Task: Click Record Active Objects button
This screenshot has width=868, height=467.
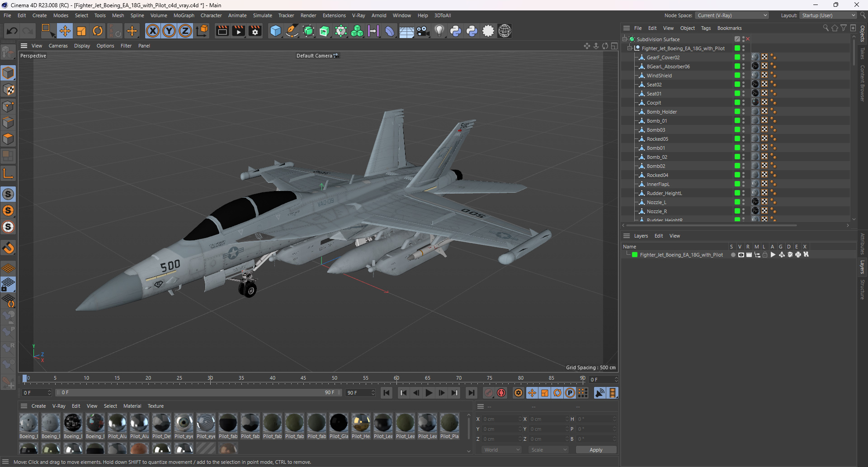Action: [x=489, y=393]
